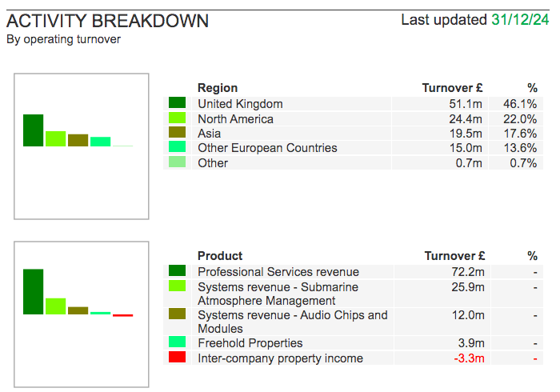Click the Region column header
The width and height of the screenshot is (560, 392).
point(218,88)
